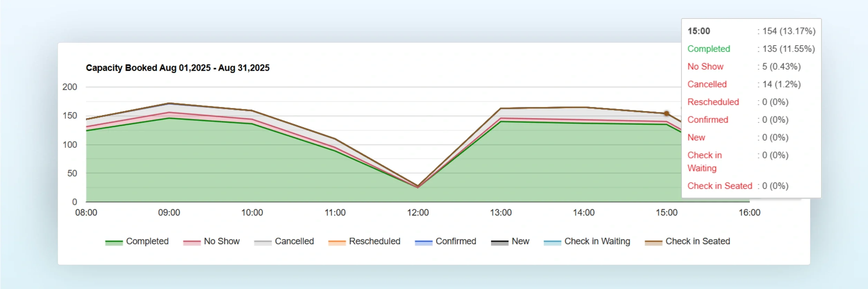Click the brown Check in Seated swatch
Viewport: 868px width, 289px height.
(x=653, y=243)
